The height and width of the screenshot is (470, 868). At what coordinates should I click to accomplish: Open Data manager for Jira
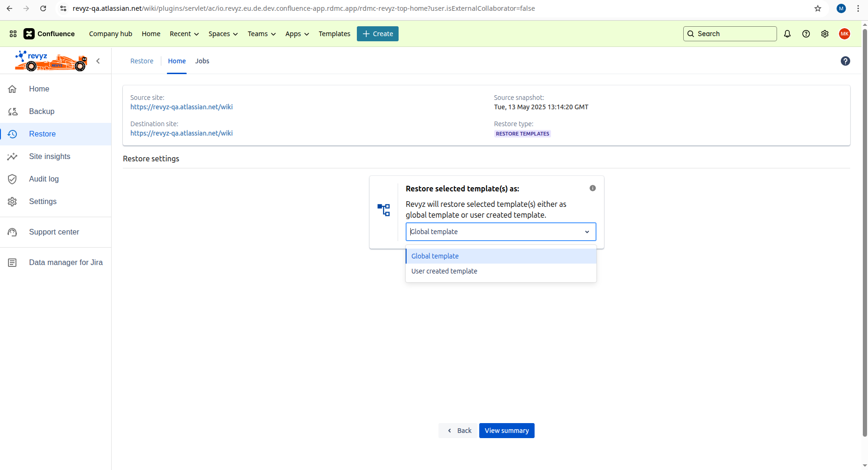tap(66, 262)
